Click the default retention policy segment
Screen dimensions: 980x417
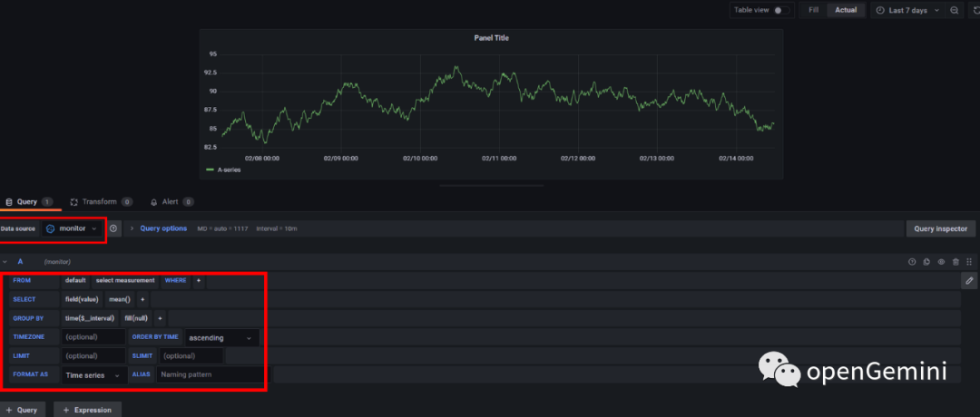click(75, 280)
